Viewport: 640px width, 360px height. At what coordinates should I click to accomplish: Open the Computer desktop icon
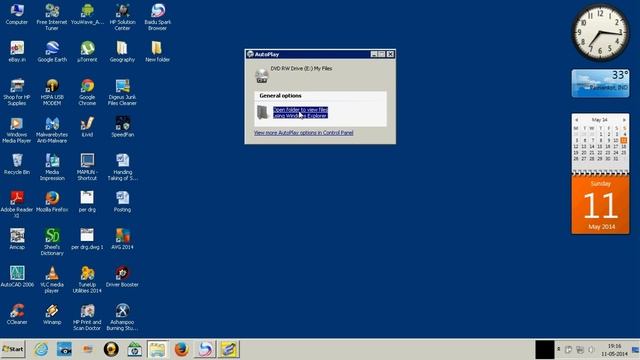click(17, 14)
